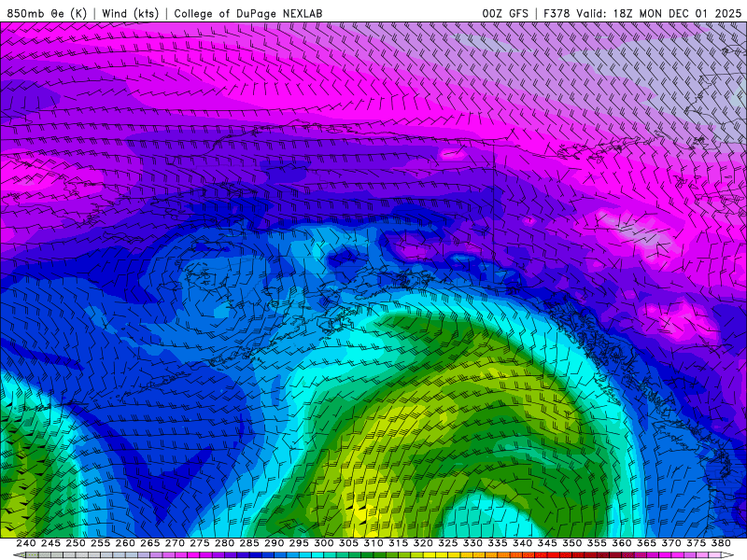747x560 pixels.
Task: Click the 'F378 Valid: 18Z MON DEC 01 2025' text
Action: point(642,13)
